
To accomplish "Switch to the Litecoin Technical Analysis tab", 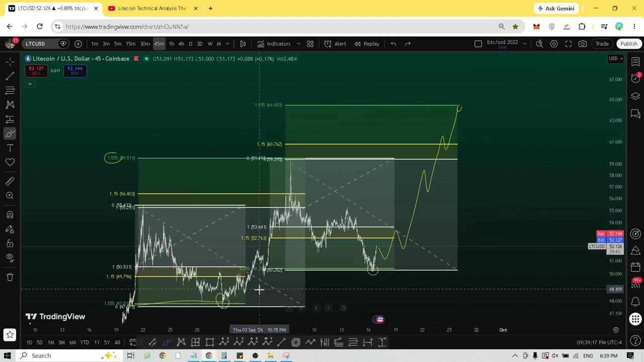I will coord(152,8).
